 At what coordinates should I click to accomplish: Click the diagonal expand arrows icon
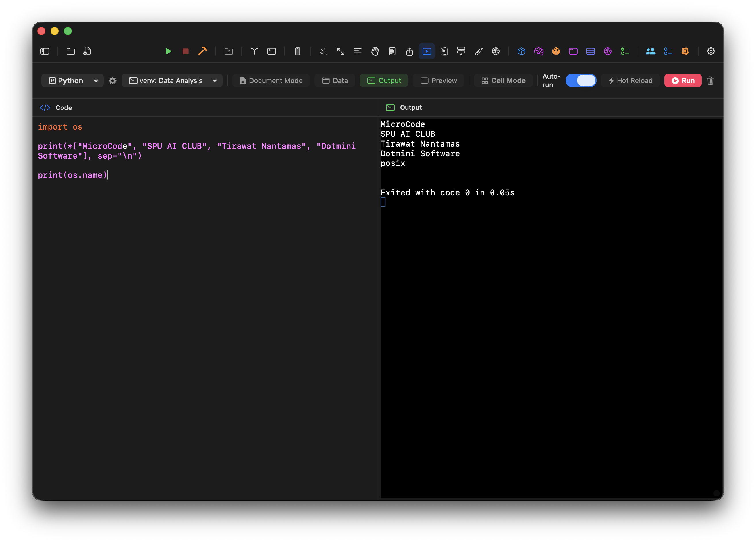pyautogui.click(x=341, y=51)
